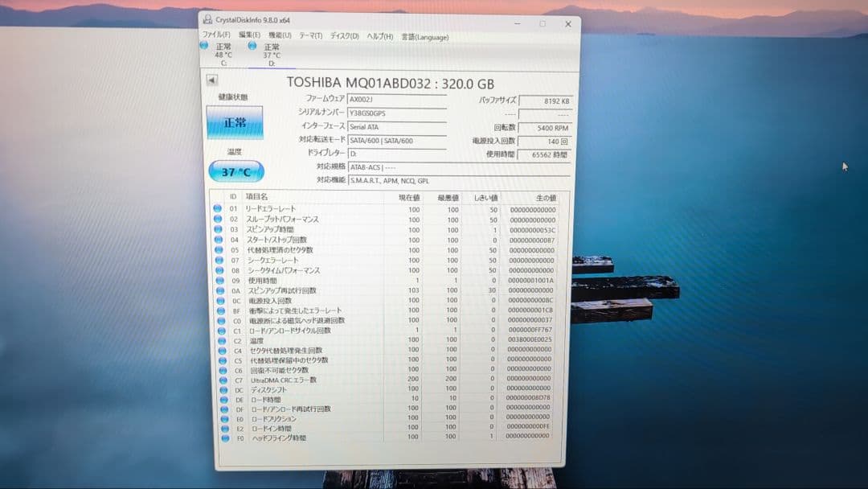Viewport: 868px width, 489px height.
Task: Click the S.M.A.R.T., APM, NCQ, GPL features field
Action: (x=458, y=180)
